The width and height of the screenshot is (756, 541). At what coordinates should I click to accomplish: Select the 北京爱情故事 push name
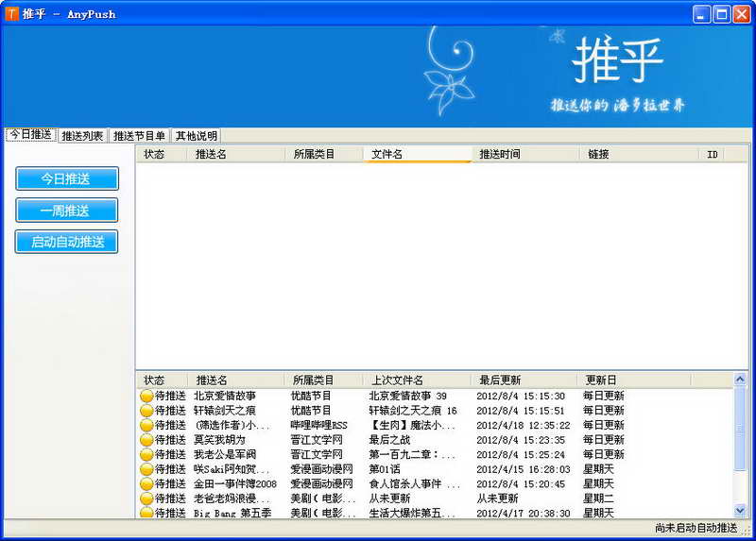225,396
